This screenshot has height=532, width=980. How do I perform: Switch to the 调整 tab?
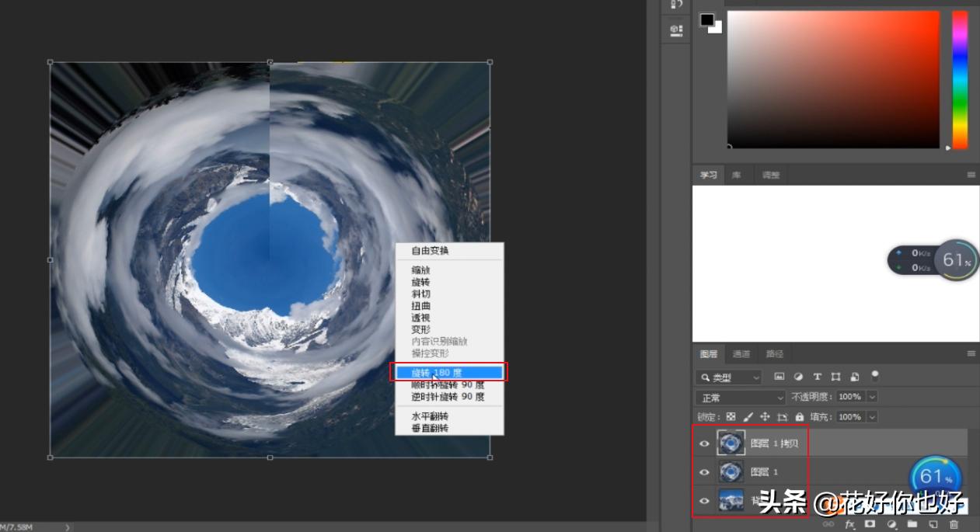pyautogui.click(x=770, y=176)
